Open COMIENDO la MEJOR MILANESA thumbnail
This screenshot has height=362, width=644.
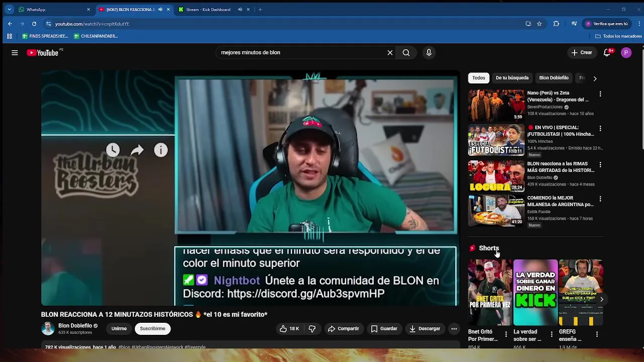(496, 211)
